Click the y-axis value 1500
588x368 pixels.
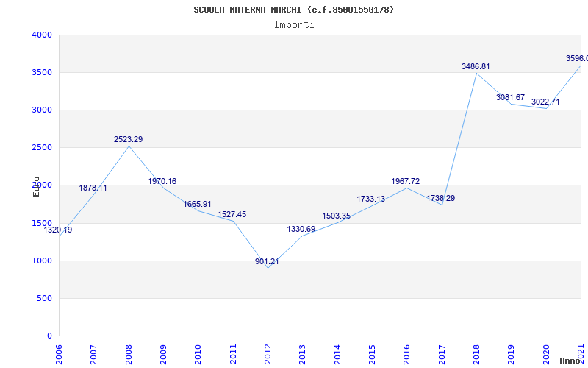click(42, 223)
